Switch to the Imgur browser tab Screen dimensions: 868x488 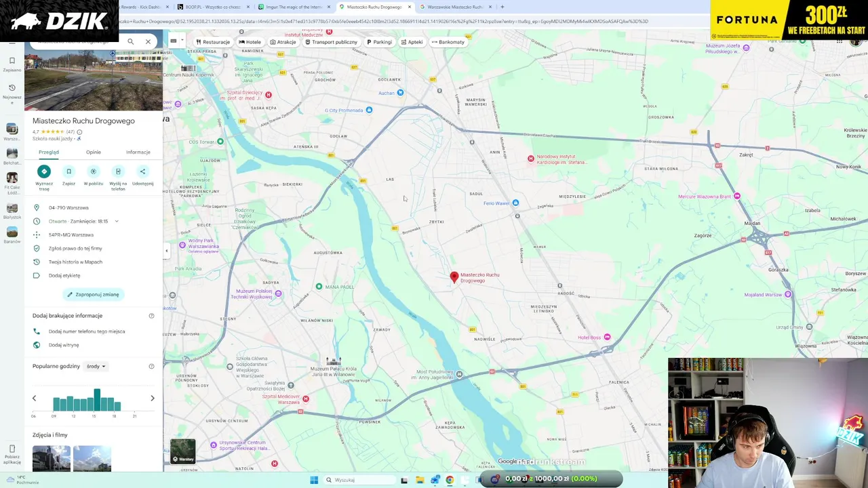pyautogui.click(x=295, y=7)
